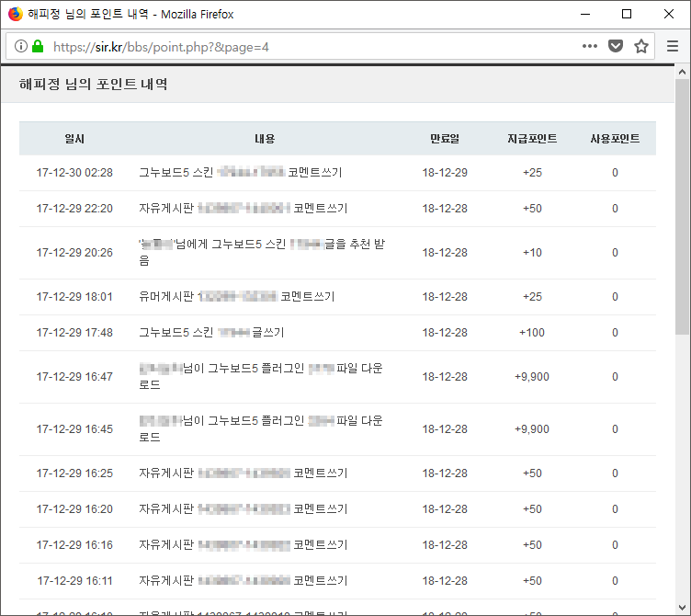
Task: Open the page actions three-dot menu
Action: pyautogui.click(x=590, y=46)
